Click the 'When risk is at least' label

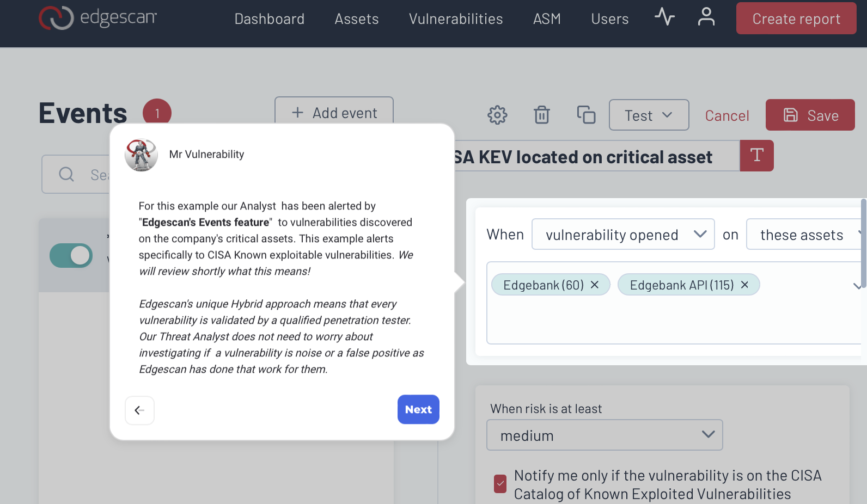point(546,409)
